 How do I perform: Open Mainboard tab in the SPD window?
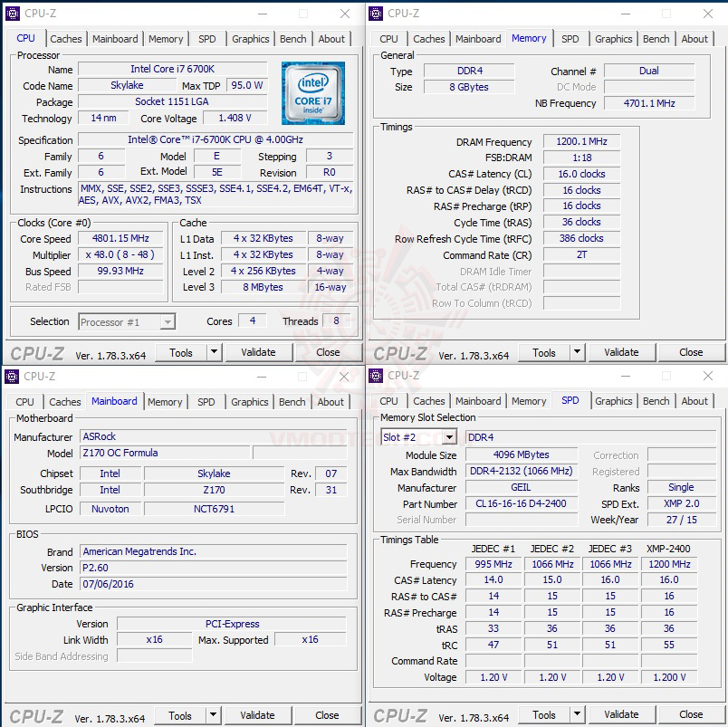[x=478, y=401]
